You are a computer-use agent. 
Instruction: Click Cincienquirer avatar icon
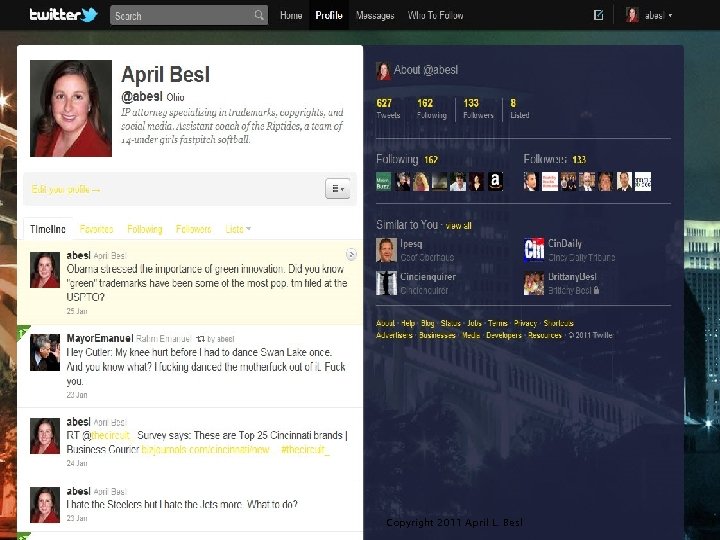point(386,283)
